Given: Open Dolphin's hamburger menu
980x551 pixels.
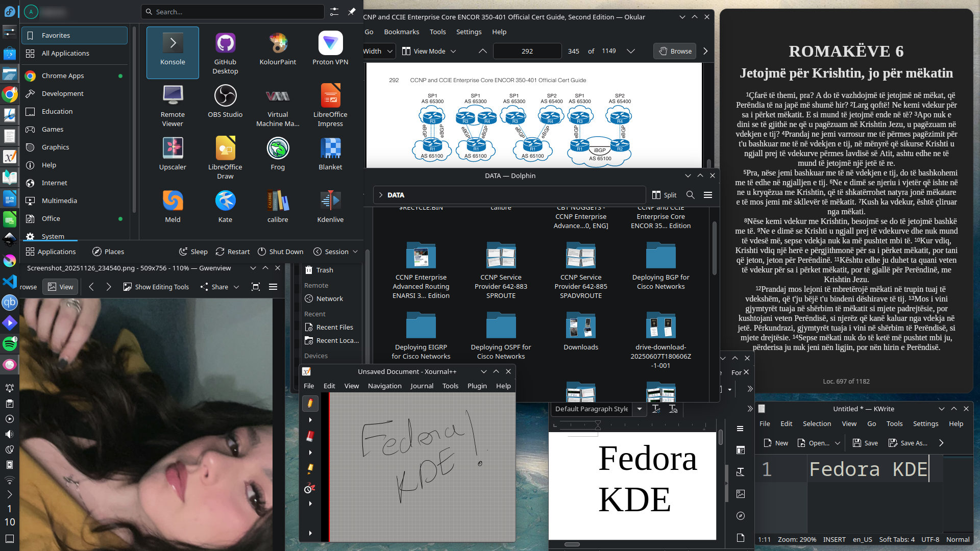Looking at the screenshot, I should point(708,195).
